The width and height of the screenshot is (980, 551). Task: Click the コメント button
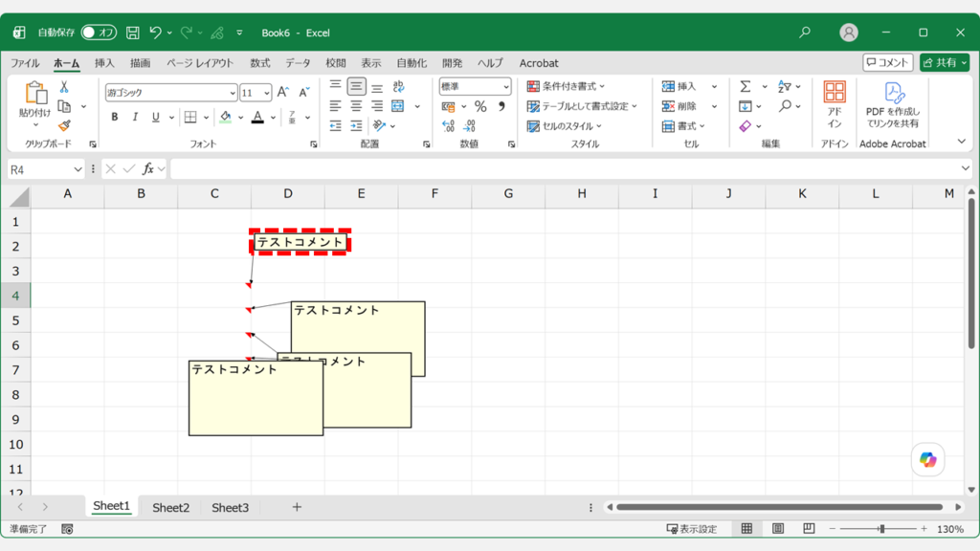click(x=887, y=62)
